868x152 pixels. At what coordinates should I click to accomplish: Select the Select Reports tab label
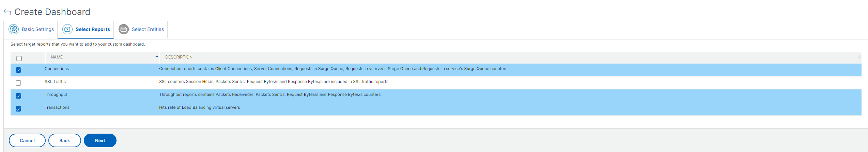point(93,29)
